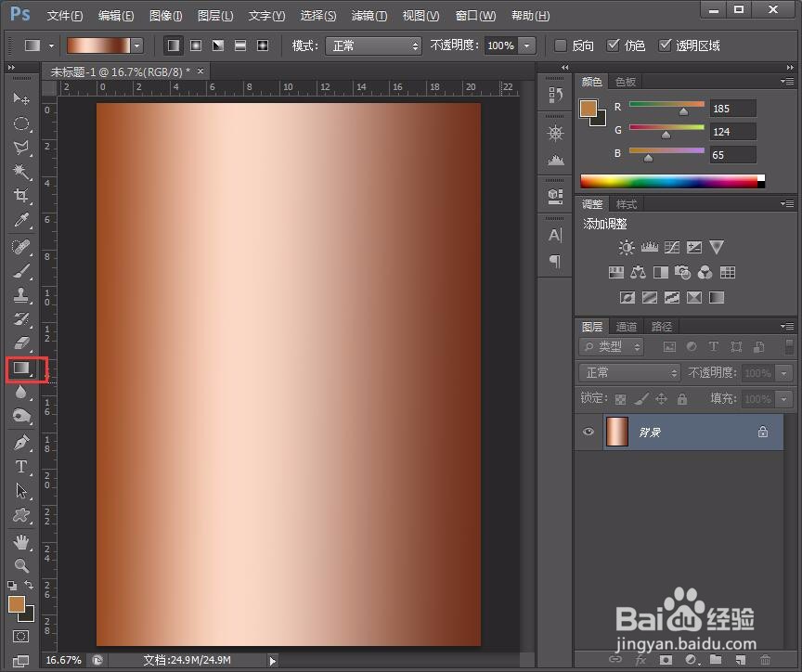Open the gradient picker dropdown arrow
This screenshot has width=802, height=672.
pyautogui.click(x=136, y=45)
